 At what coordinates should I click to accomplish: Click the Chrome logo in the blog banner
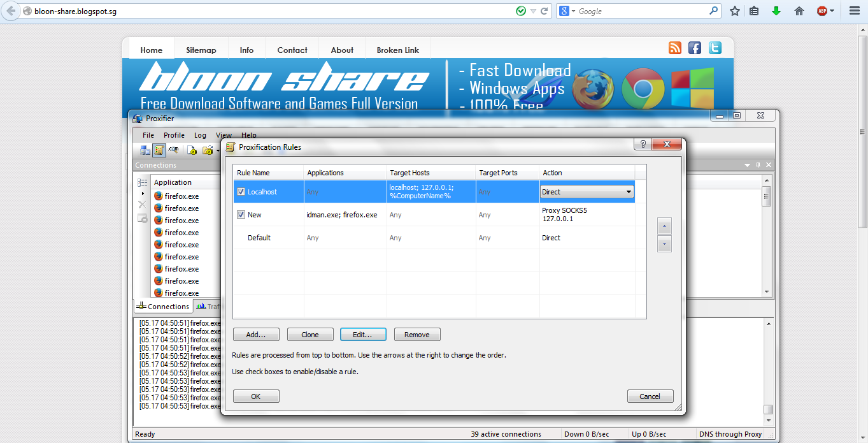click(x=643, y=89)
